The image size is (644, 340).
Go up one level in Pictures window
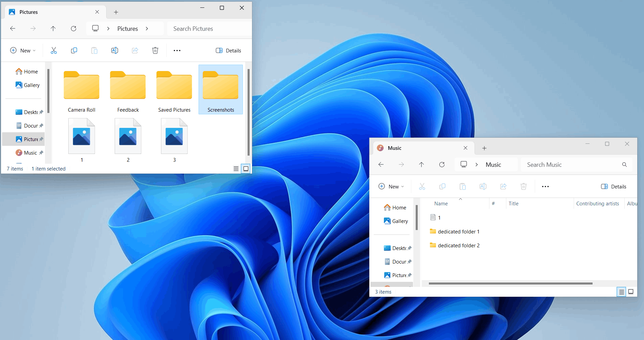pyautogui.click(x=53, y=29)
